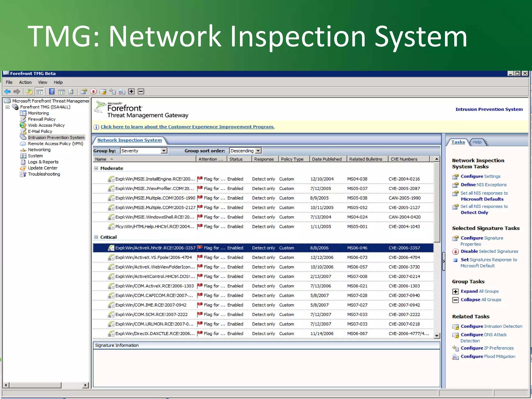532x399 pixels.
Task: Sort by the CVE Numbers column header
Action: coord(409,159)
